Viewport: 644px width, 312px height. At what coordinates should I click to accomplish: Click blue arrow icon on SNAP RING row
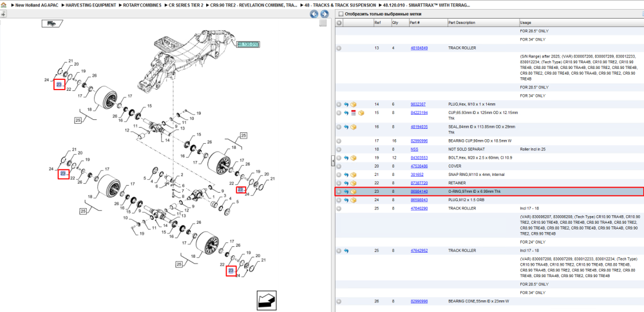[346, 175]
